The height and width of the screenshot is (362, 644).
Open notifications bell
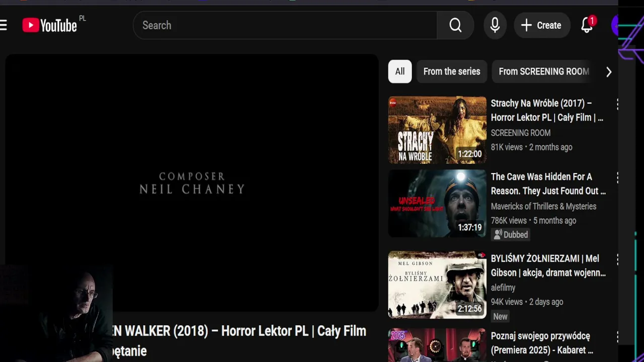tap(587, 25)
